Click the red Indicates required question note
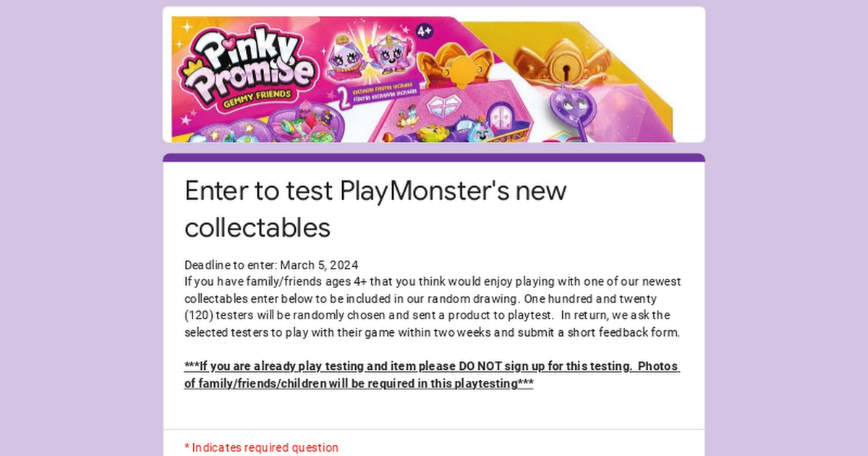 (x=261, y=448)
